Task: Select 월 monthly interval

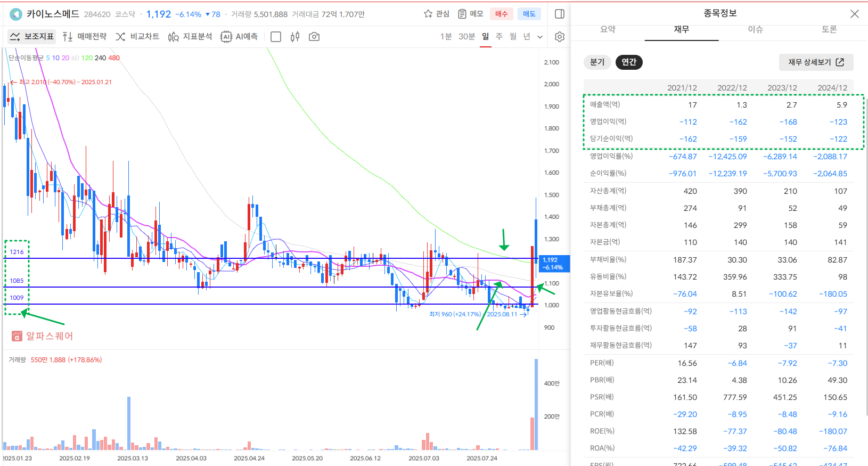Action: 513,36
